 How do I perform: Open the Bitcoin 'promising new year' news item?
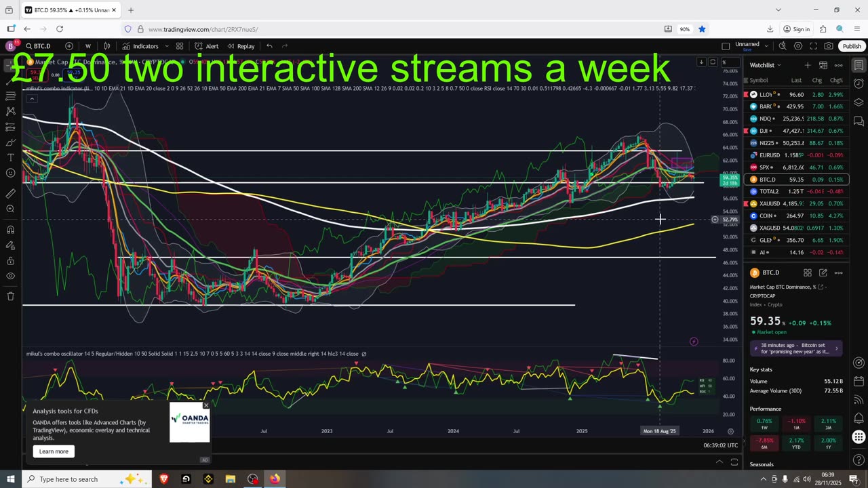point(796,348)
